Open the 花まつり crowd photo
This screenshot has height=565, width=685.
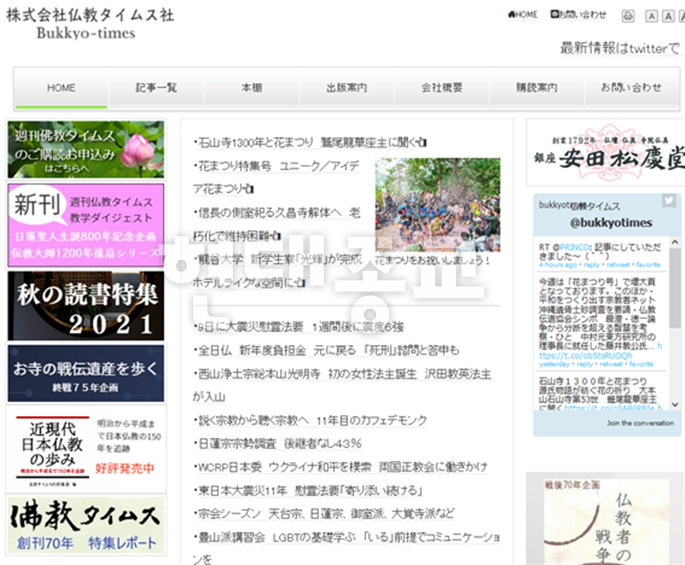pyautogui.click(x=438, y=205)
